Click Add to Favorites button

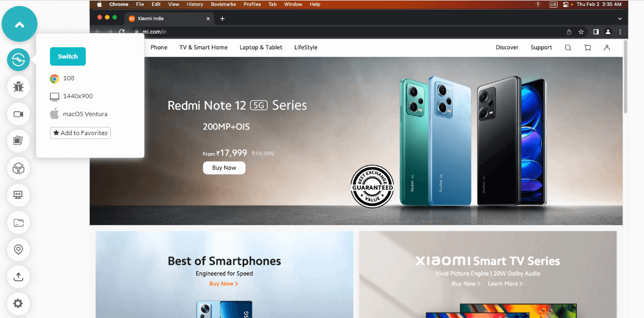tap(80, 133)
